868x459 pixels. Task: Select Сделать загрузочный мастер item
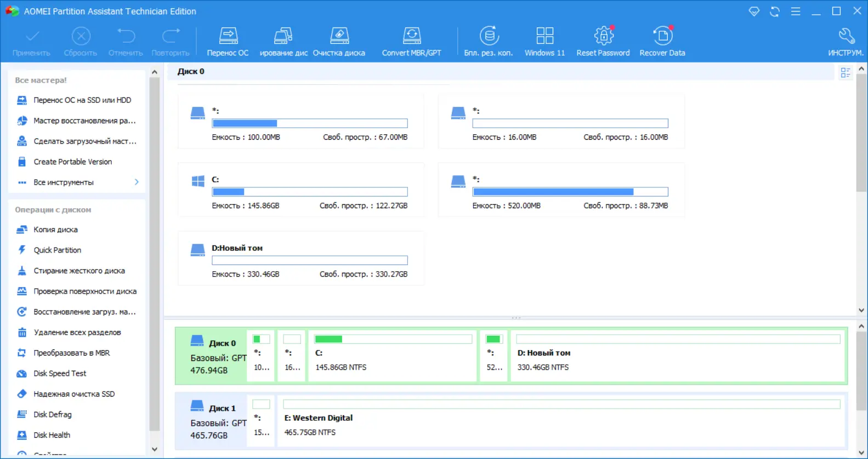tap(77, 141)
